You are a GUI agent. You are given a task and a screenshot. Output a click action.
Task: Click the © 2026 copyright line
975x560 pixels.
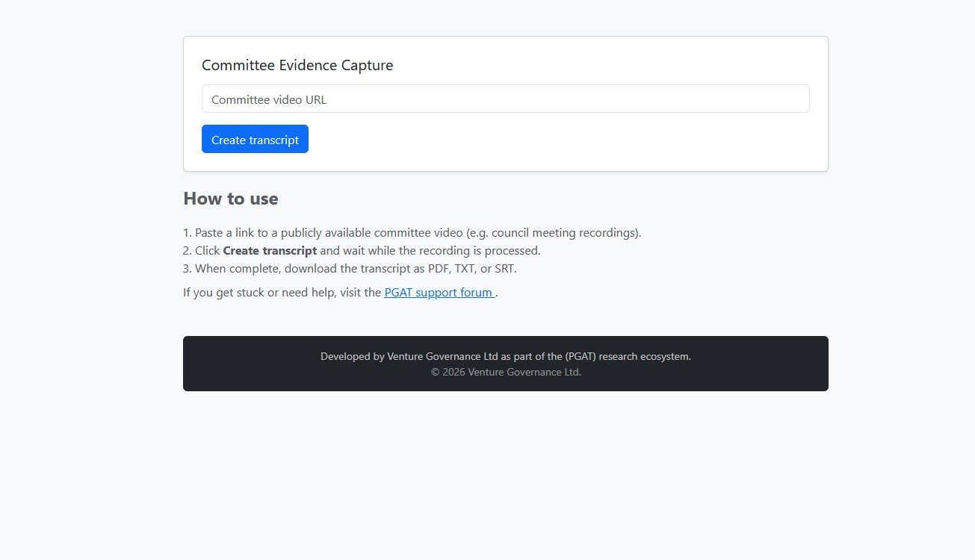tap(506, 373)
